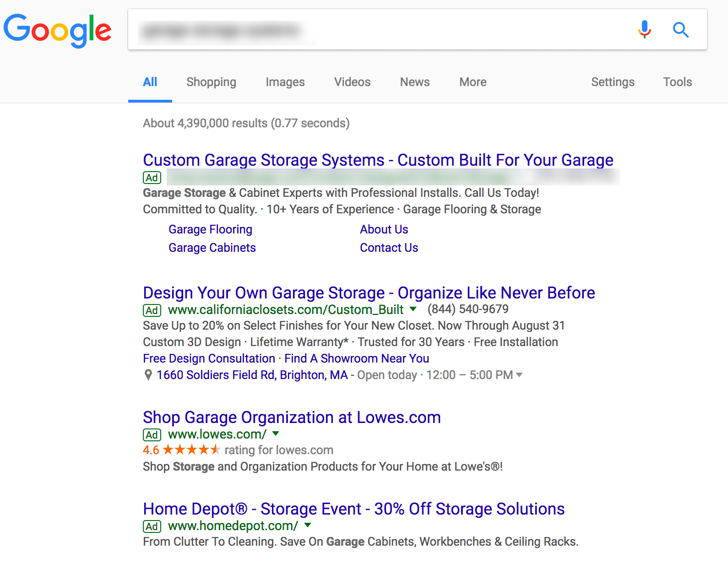Expand the www.homedepot.com URL dropdown arrow

pos(308,525)
